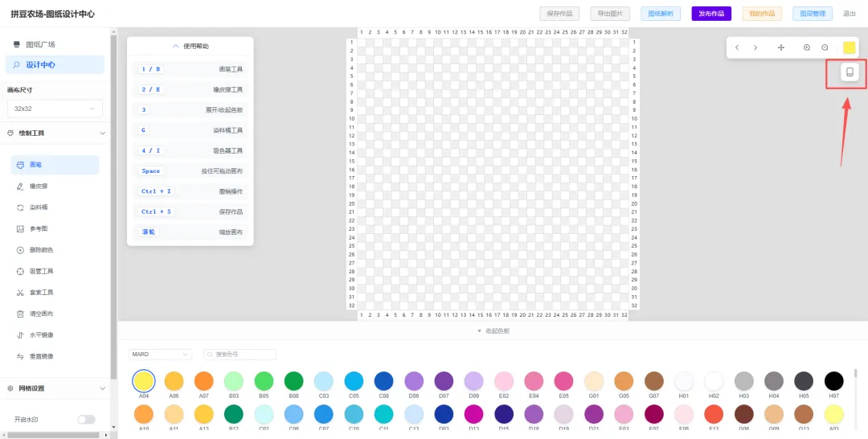Screen dimensions: 868x439
Task: Select the 橡皮擦 eraser tool
Action: [x=55, y=186]
